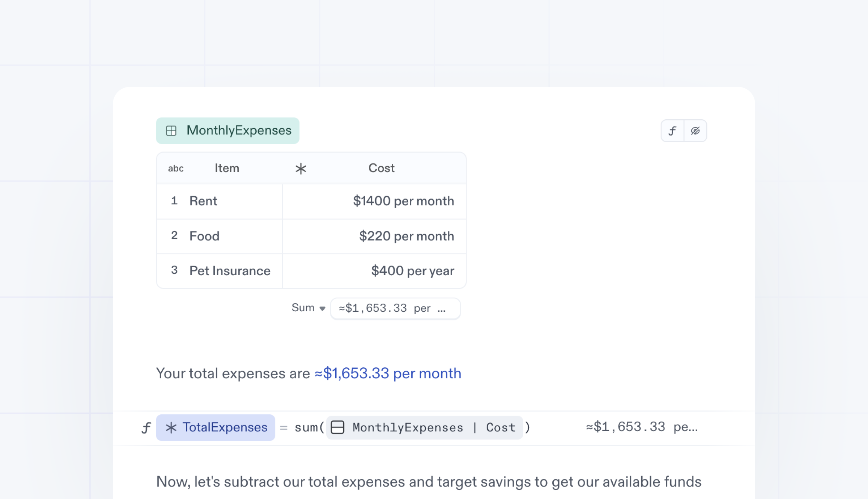Click the column icon in MonthlyExpenses reference
This screenshot has height=499, width=868.
[337, 427]
